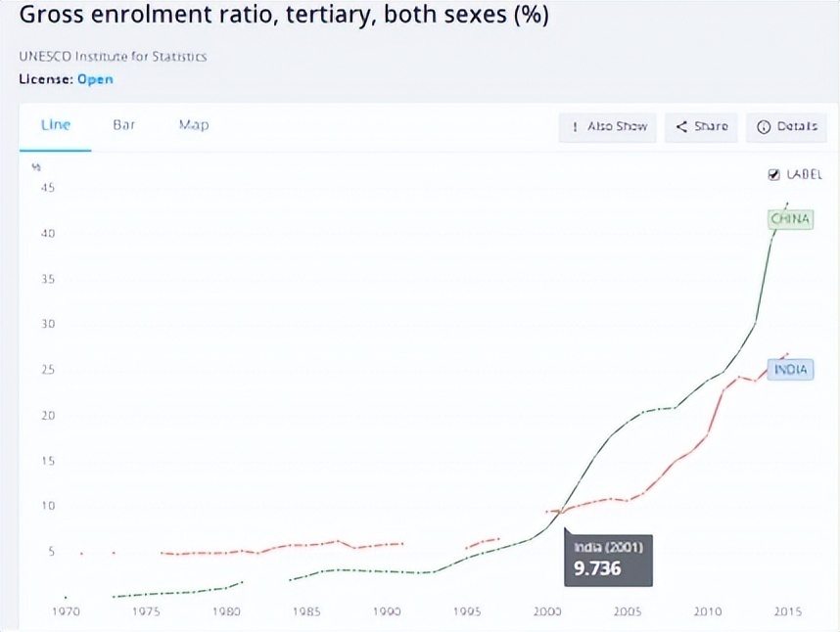Click the CHINA series label

pyautogui.click(x=790, y=219)
